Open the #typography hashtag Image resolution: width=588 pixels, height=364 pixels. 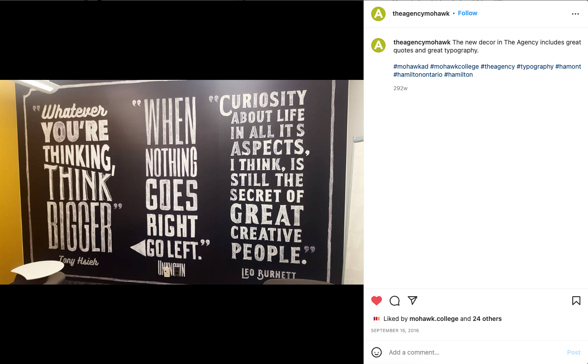(x=535, y=66)
